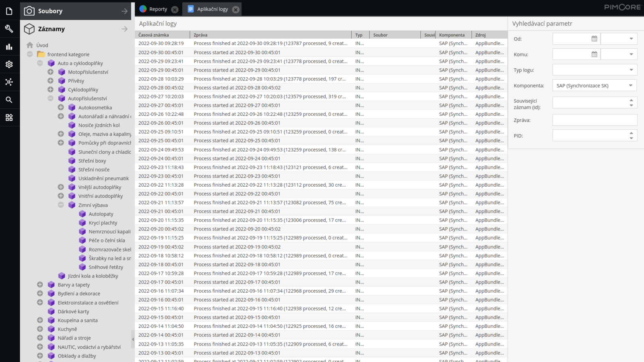Collapse the frontend kategorie node
Viewport: 644px width, 362px height.
[30, 54]
